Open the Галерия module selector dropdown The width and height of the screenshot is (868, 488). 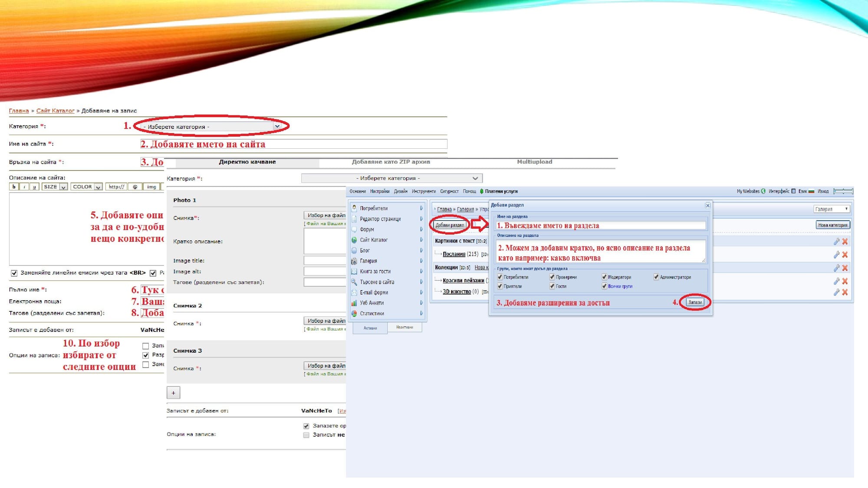(831, 209)
